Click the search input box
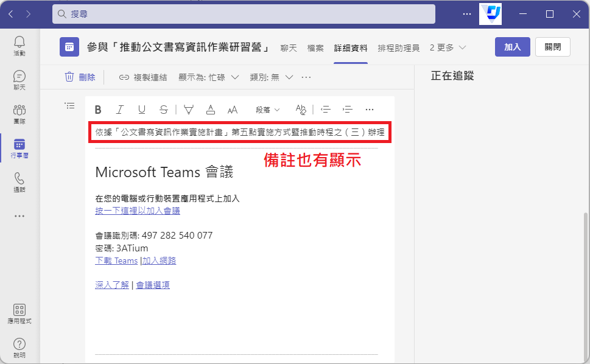 point(244,14)
